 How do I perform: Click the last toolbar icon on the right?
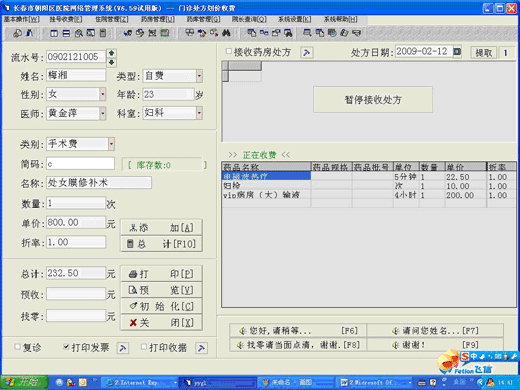[357, 33]
